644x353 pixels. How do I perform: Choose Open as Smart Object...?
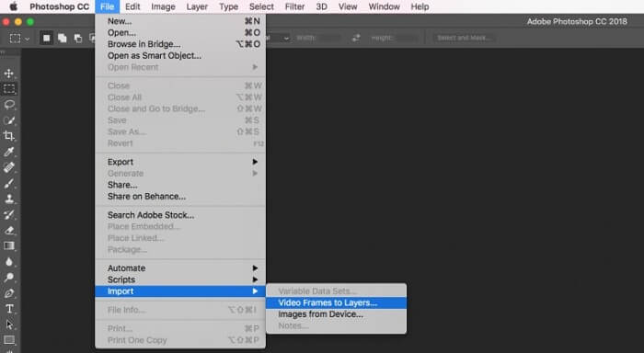click(180, 56)
